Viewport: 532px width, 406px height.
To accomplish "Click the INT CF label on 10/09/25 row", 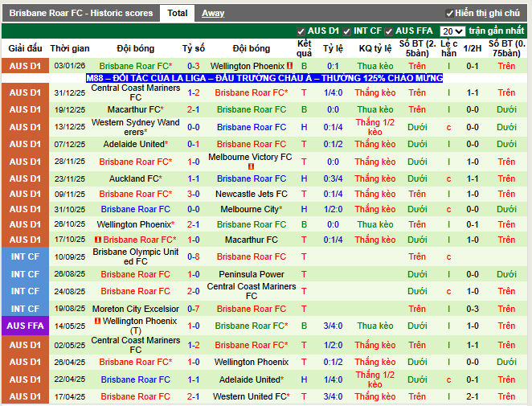I will point(26,256).
